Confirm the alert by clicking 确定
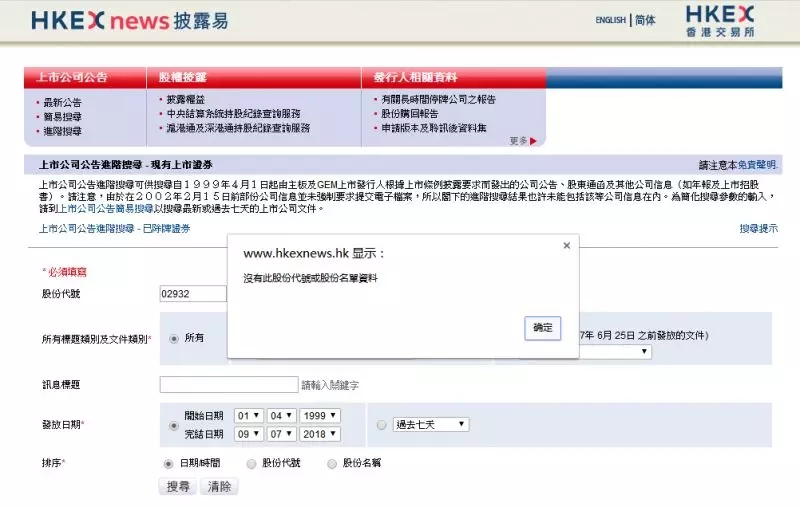The height and width of the screenshot is (507, 800). click(x=542, y=328)
